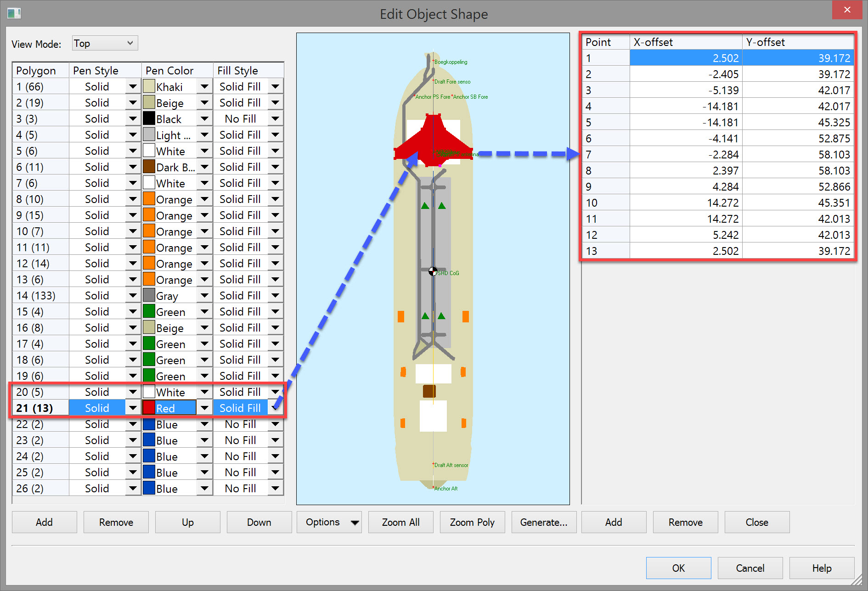
Task: Open Pen Style dropdown for polygon 14 (133)
Action: tap(133, 296)
